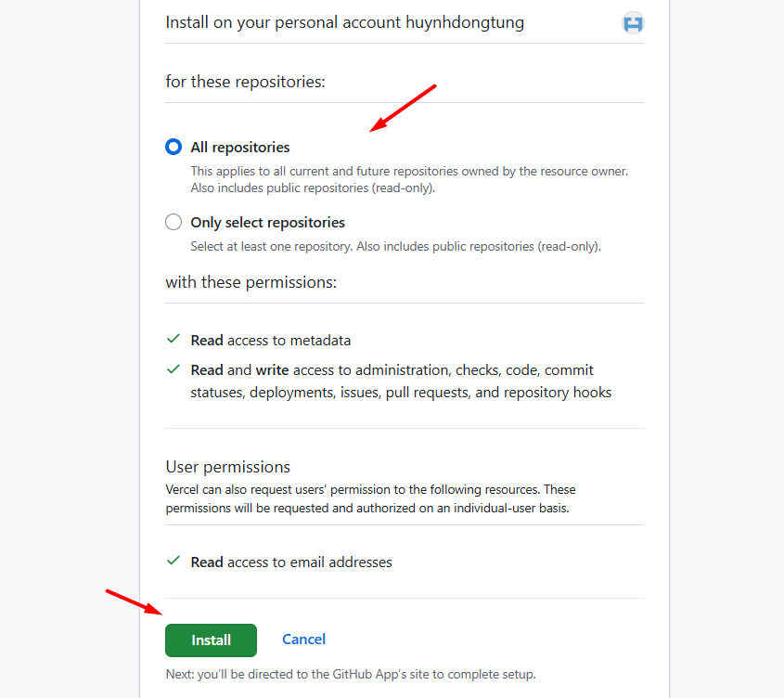Click the Read access to email addresses label
The image size is (784, 698).
point(290,562)
